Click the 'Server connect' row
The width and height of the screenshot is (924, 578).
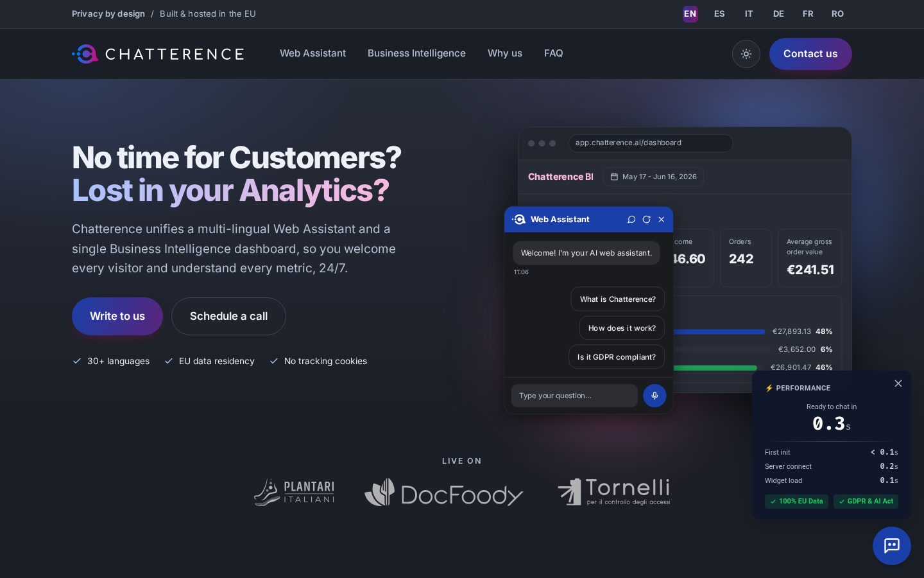click(x=832, y=466)
